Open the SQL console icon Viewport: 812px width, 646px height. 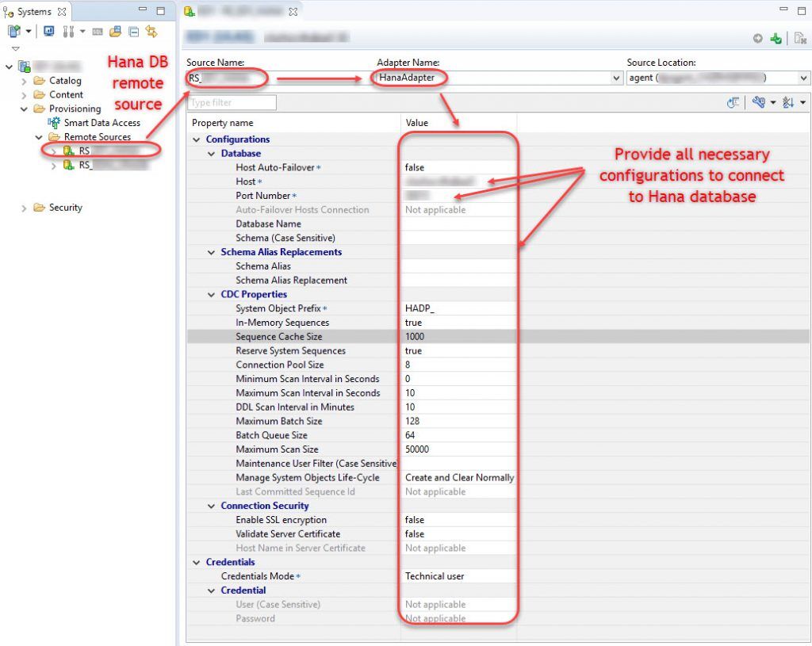click(98, 32)
